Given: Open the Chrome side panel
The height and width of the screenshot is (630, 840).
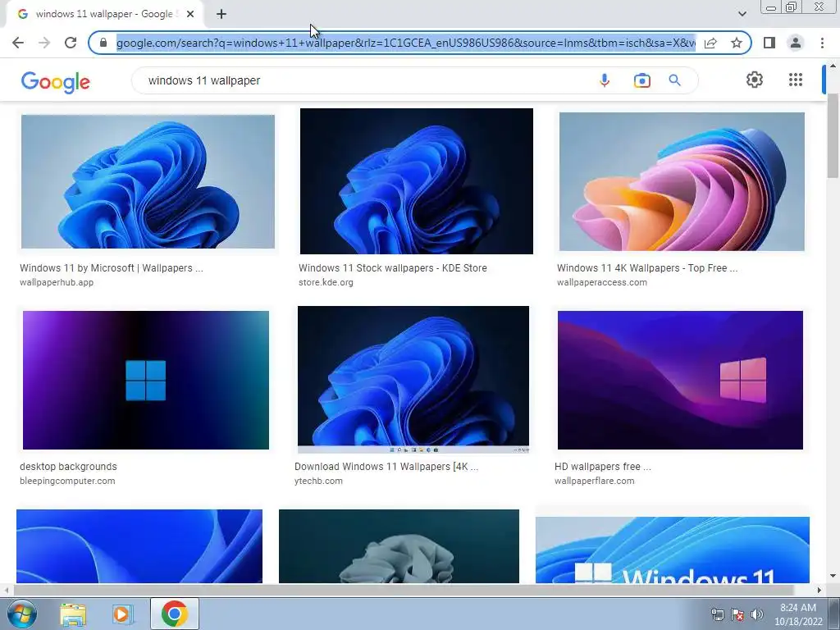Looking at the screenshot, I should click(769, 43).
